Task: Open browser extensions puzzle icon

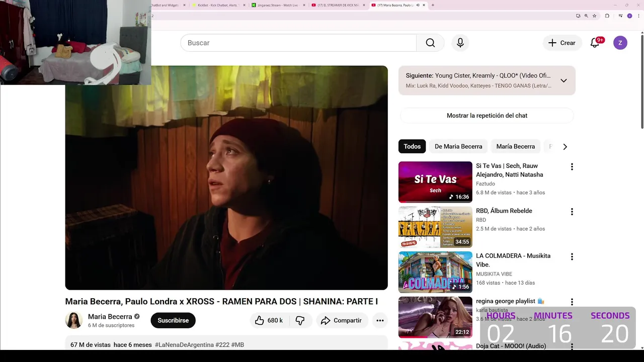Action: (x=607, y=16)
